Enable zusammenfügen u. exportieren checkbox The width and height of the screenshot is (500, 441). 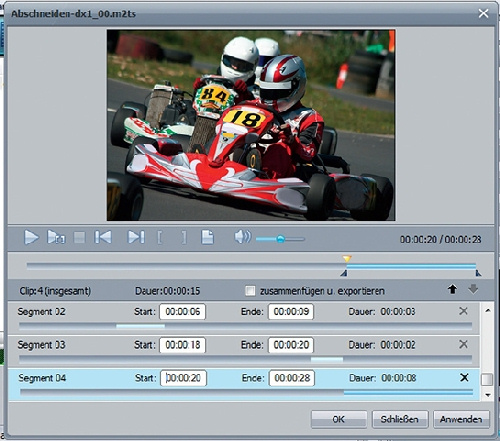(x=250, y=291)
